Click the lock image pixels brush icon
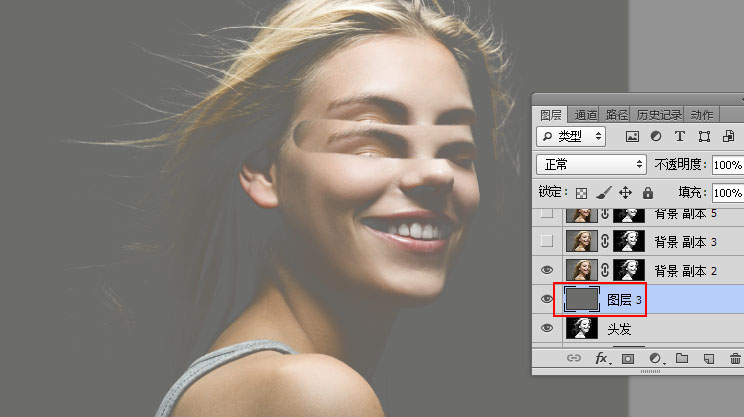The width and height of the screenshot is (744, 417). coord(603,192)
